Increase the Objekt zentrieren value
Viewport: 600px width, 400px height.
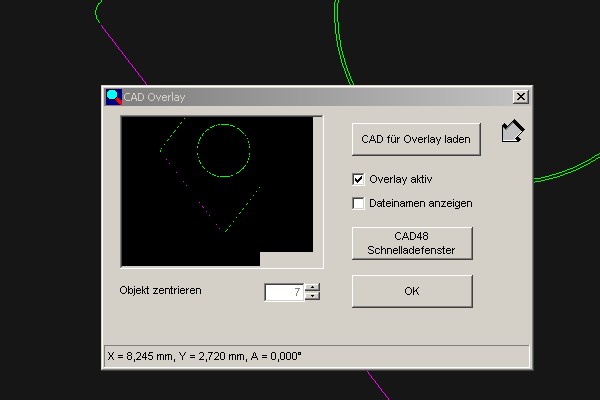(313, 287)
